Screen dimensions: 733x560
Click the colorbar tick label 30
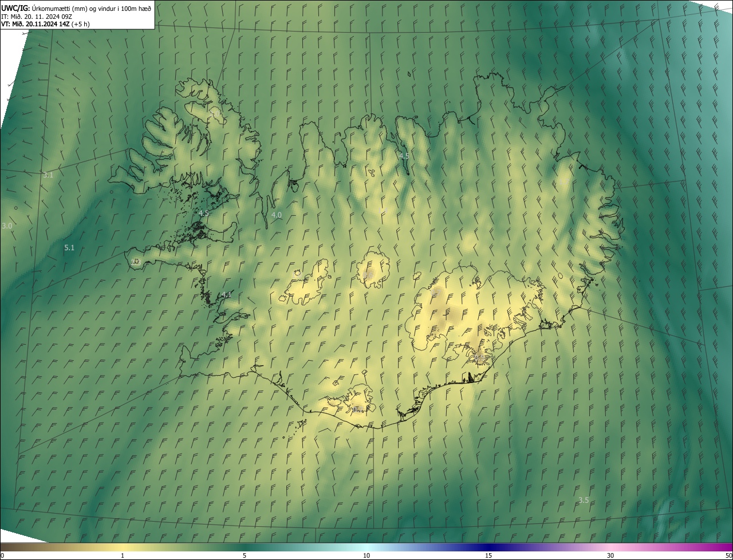(x=610, y=555)
